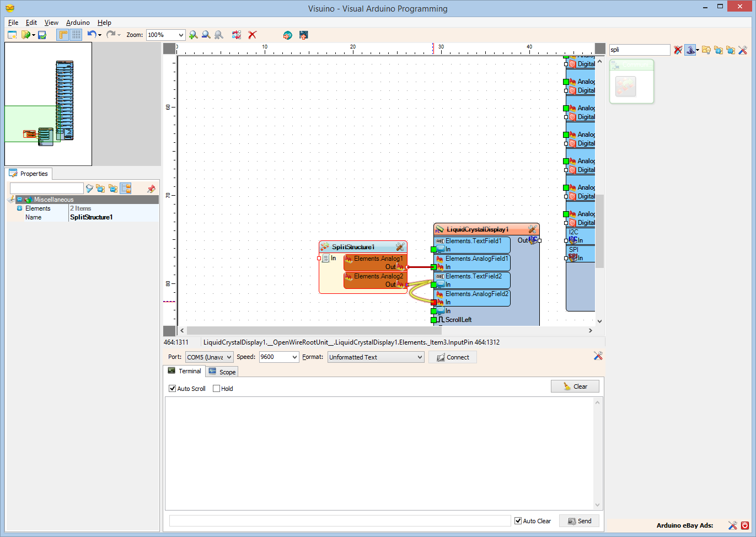
Task: Switch to the Scope tab
Action: [222, 372]
